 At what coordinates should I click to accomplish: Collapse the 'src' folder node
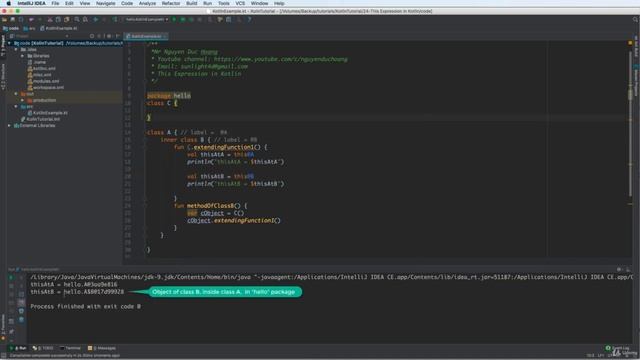[x=16, y=107]
